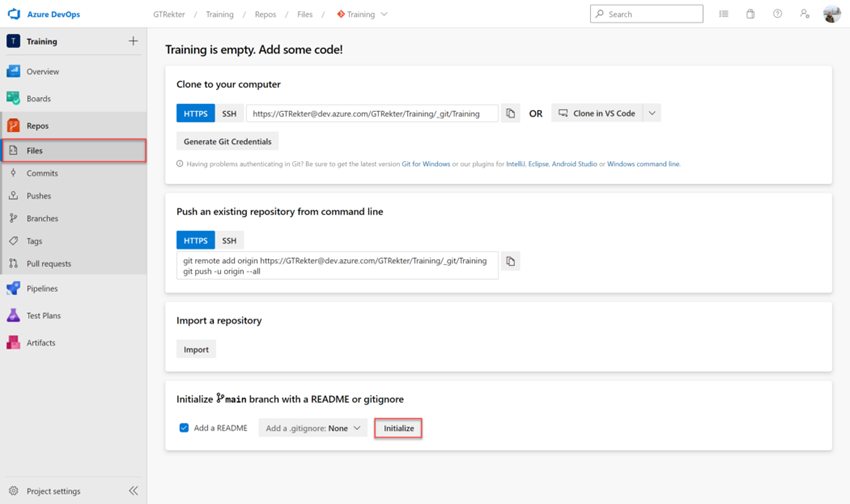Copy the HTTPS clone URL
The image size is (850, 504).
point(510,114)
